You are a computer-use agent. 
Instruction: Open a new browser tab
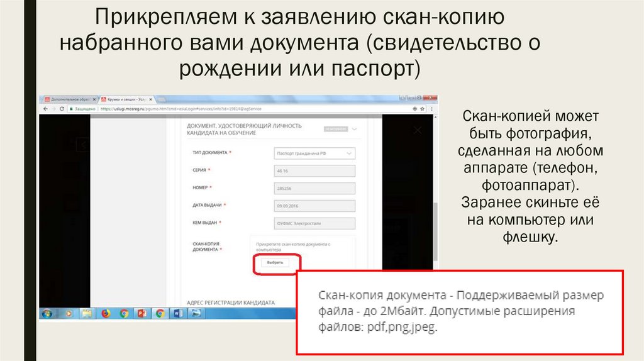coord(162,99)
